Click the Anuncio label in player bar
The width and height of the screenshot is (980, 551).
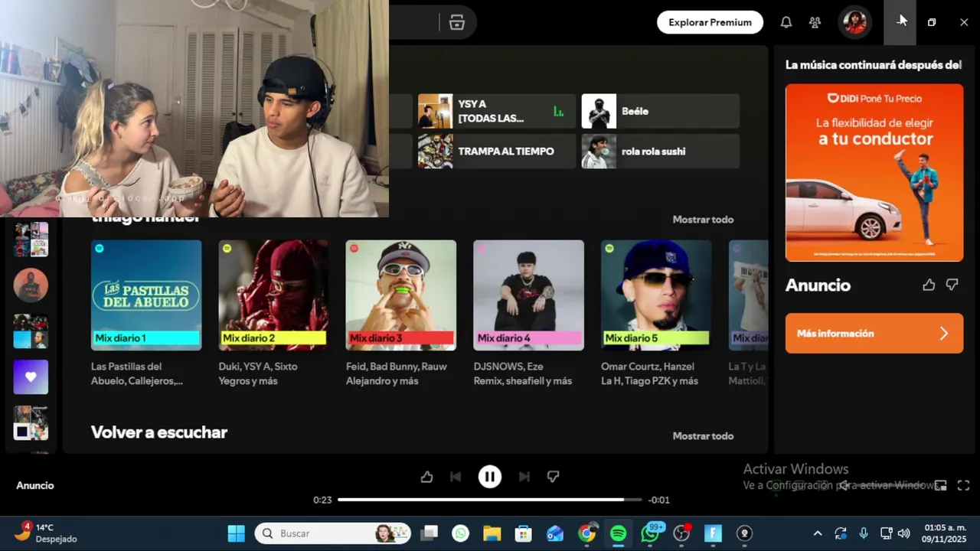pyautogui.click(x=35, y=485)
